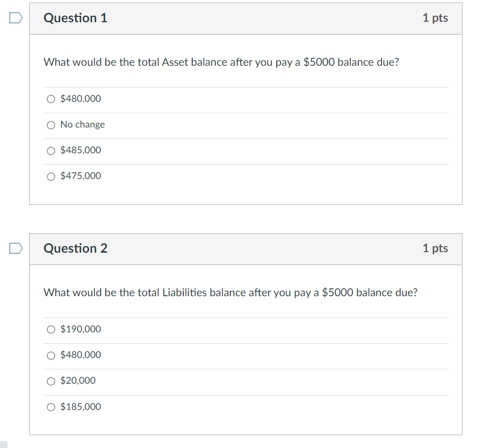Click the 1 pts label of Question 1
500x448 pixels.
[x=435, y=18]
